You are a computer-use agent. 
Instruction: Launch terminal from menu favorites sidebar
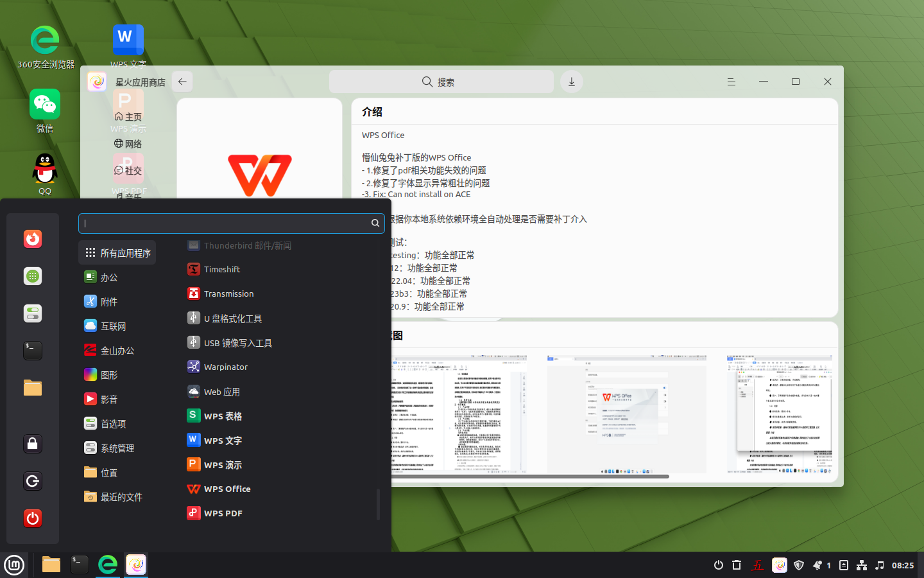point(33,350)
